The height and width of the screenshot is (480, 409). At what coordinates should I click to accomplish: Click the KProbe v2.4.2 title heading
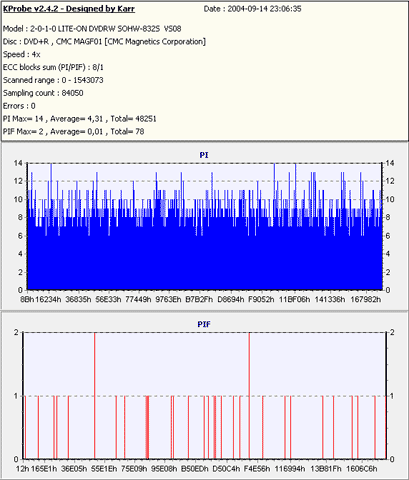click(x=69, y=9)
